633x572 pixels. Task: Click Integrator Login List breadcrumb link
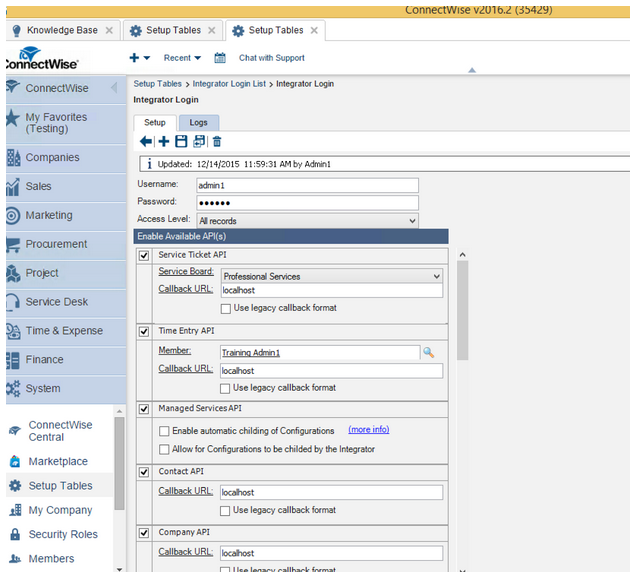(x=229, y=84)
